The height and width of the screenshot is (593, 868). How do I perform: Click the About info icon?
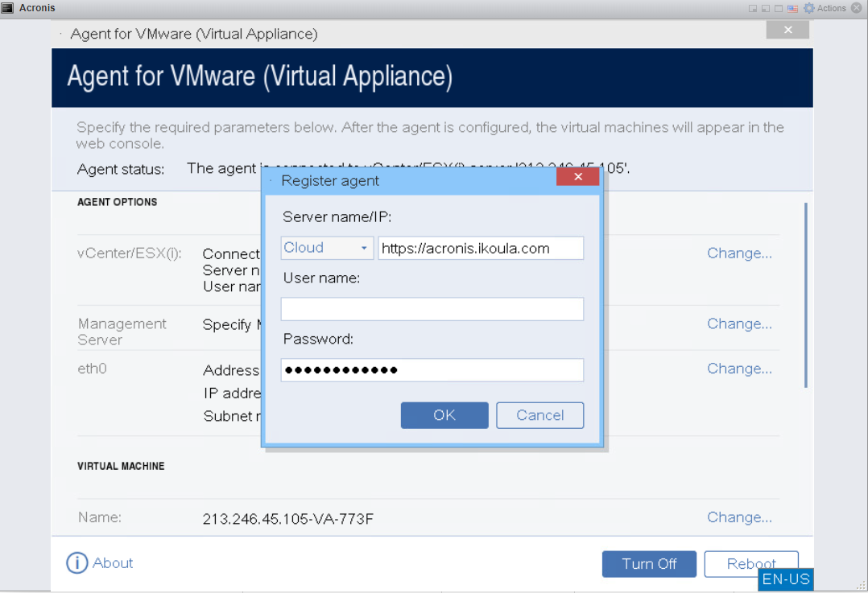[x=77, y=563]
